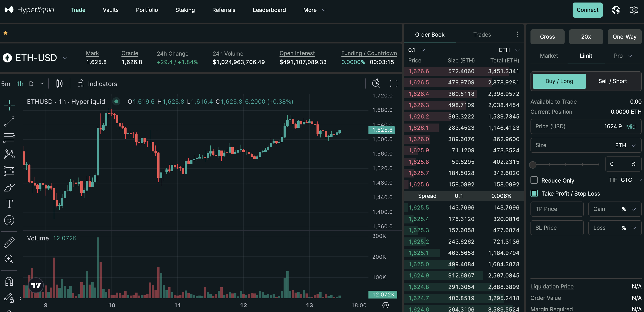Open the language globe menu
644x312 pixels.
click(616, 10)
